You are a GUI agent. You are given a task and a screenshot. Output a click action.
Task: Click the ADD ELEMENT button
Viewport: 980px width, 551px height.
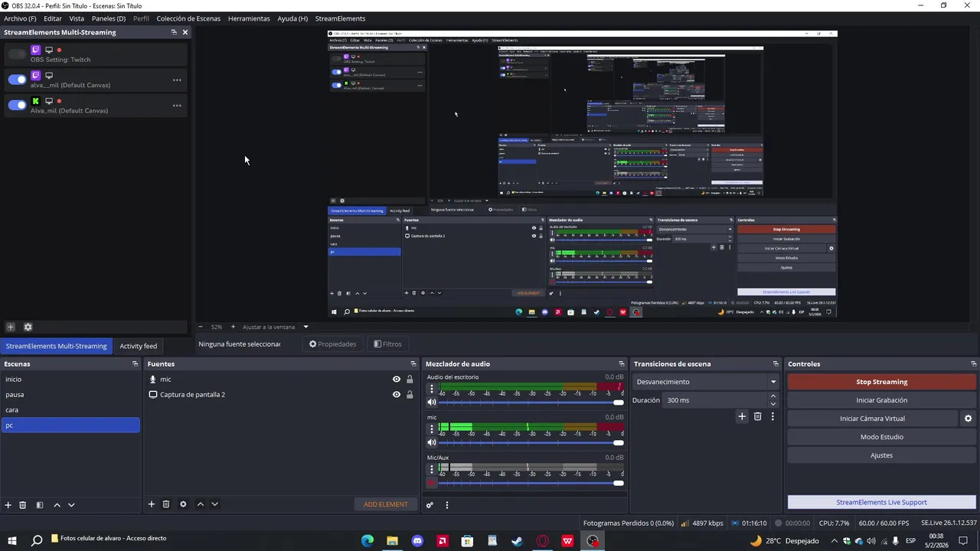[x=386, y=504]
